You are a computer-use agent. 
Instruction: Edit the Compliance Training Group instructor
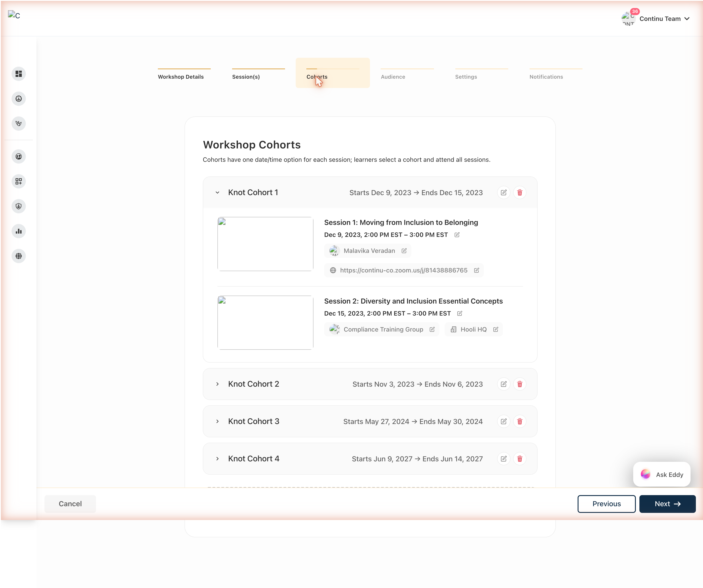click(432, 329)
